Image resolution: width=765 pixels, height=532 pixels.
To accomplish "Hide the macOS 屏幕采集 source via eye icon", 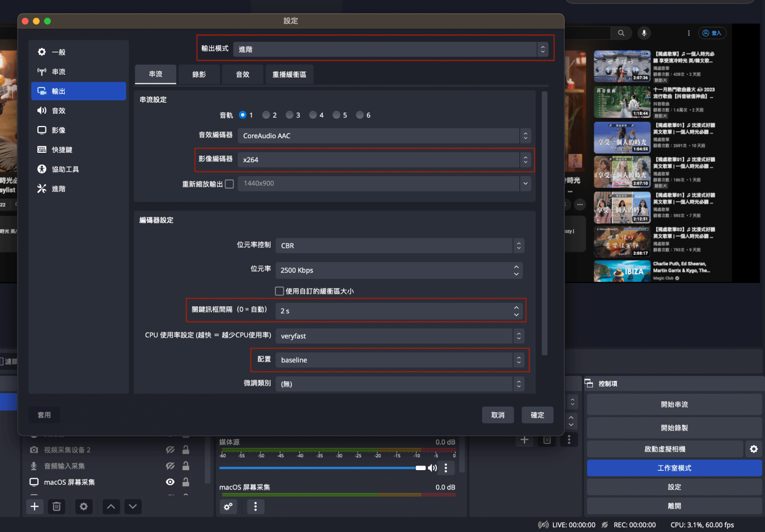I will coord(170,482).
